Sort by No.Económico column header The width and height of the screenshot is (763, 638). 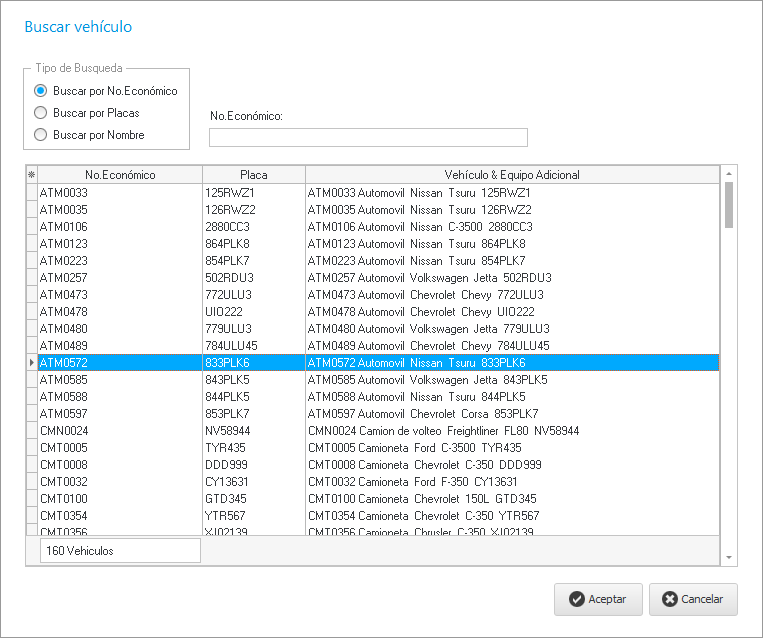120,175
